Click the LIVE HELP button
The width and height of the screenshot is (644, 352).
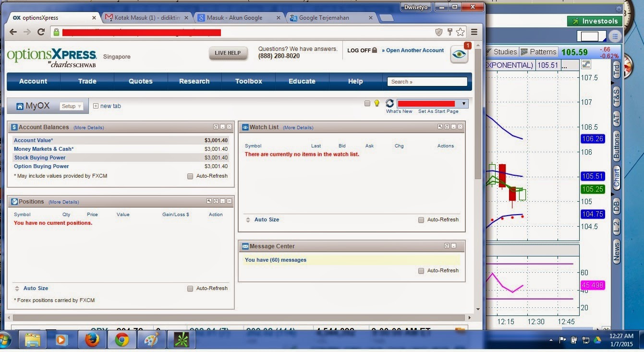(228, 53)
